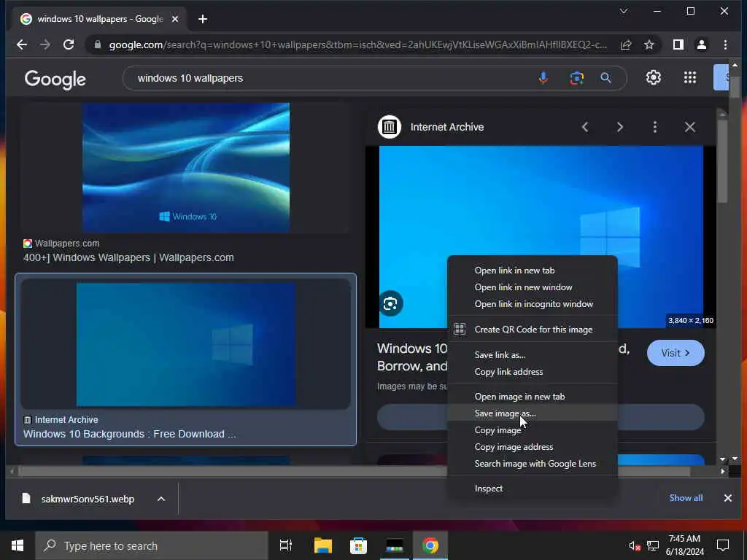This screenshot has width=747, height=560.
Task: Open the Chrome three-dot menu
Action: coord(725,44)
